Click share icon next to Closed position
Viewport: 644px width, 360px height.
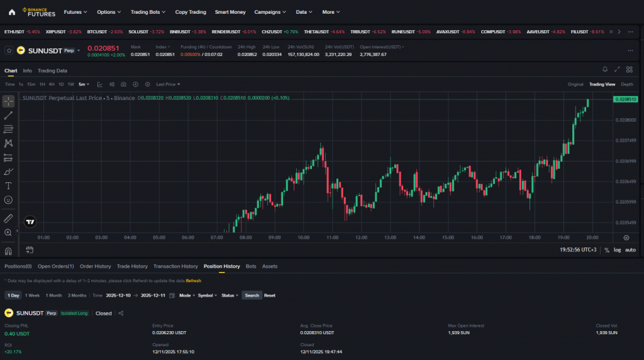pos(121,314)
